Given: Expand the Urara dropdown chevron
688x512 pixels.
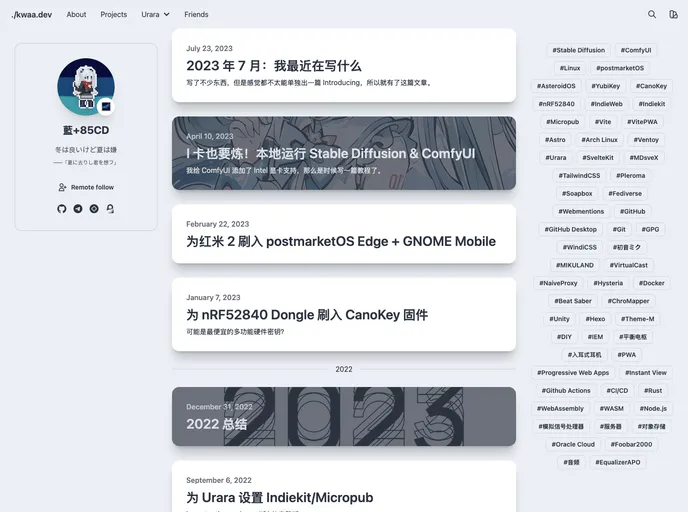Looking at the screenshot, I should coord(167,14).
